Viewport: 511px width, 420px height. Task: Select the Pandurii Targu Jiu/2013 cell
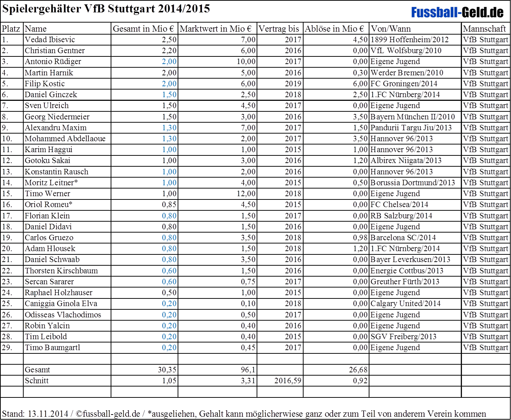(411, 128)
